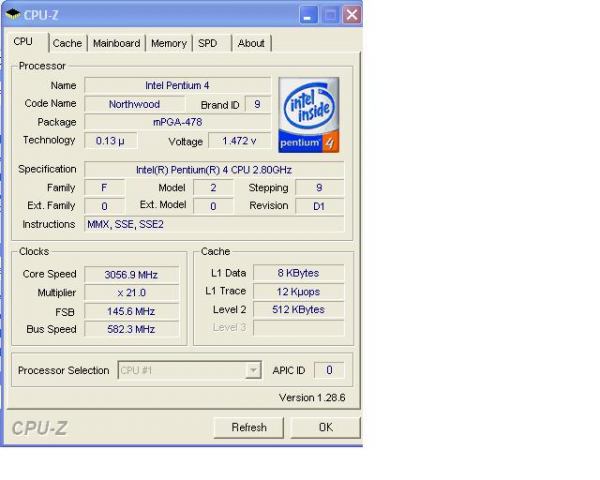
Task: Click the CPU #1 processor selection box
Action: (190, 370)
